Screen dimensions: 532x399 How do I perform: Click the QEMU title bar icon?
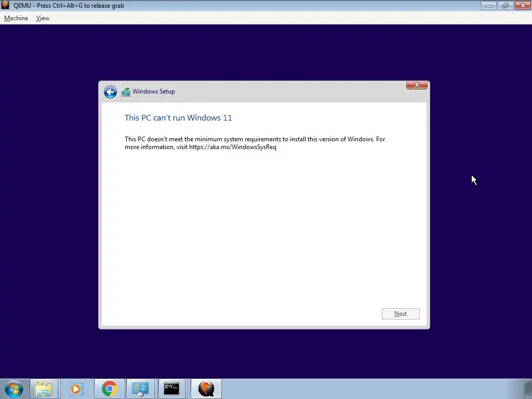pyautogui.click(x=5, y=5)
